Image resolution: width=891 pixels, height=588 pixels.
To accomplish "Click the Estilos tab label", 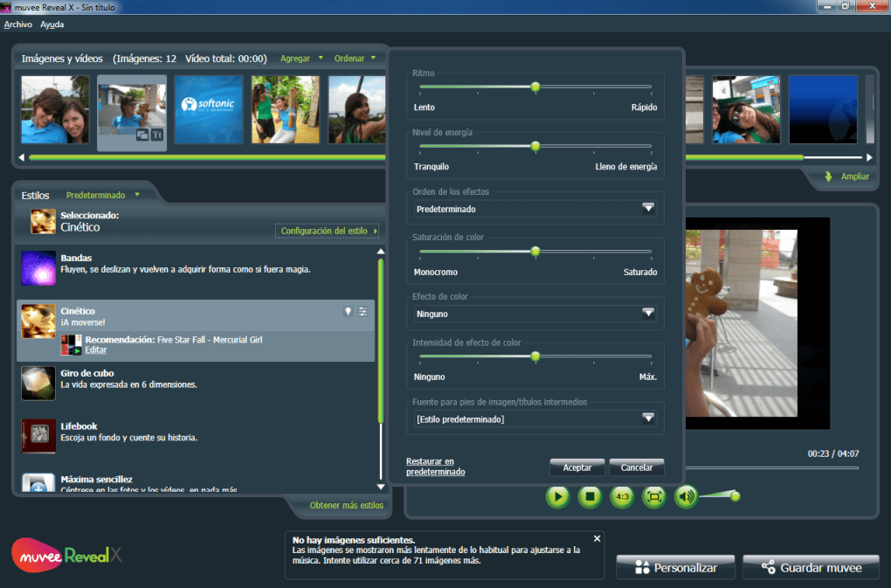I will pos(35,196).
